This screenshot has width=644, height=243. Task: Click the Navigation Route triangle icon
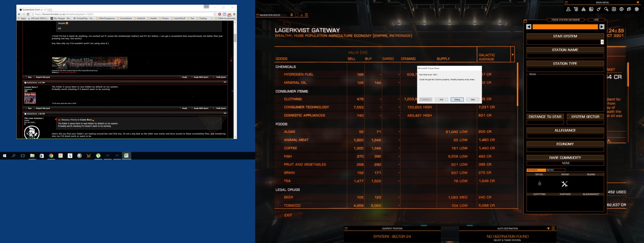(302, 15)
